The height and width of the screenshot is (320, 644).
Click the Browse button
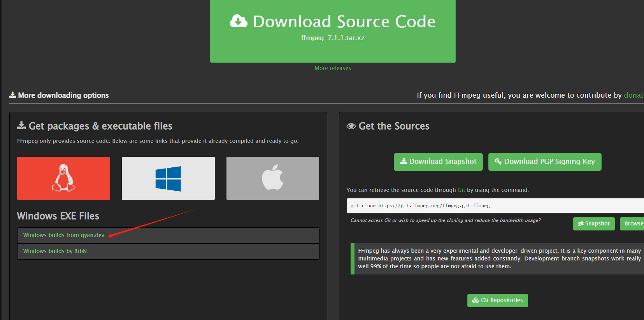(632, 223)
